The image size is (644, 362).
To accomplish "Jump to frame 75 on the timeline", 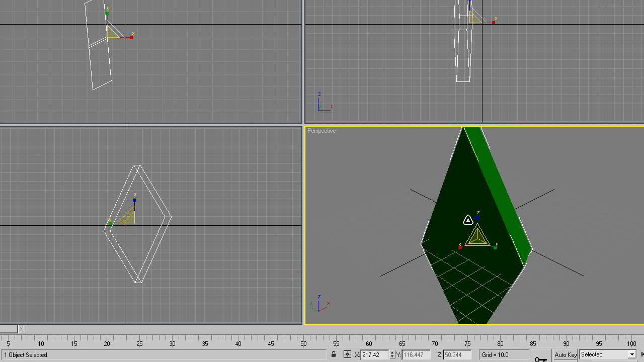I will pyautogui.click(x=467, y=344).
